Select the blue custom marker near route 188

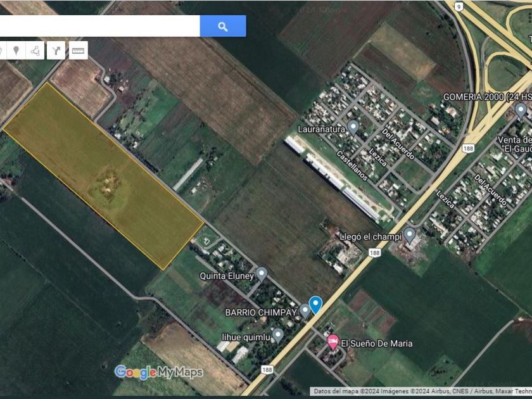(x=315, y=305)
